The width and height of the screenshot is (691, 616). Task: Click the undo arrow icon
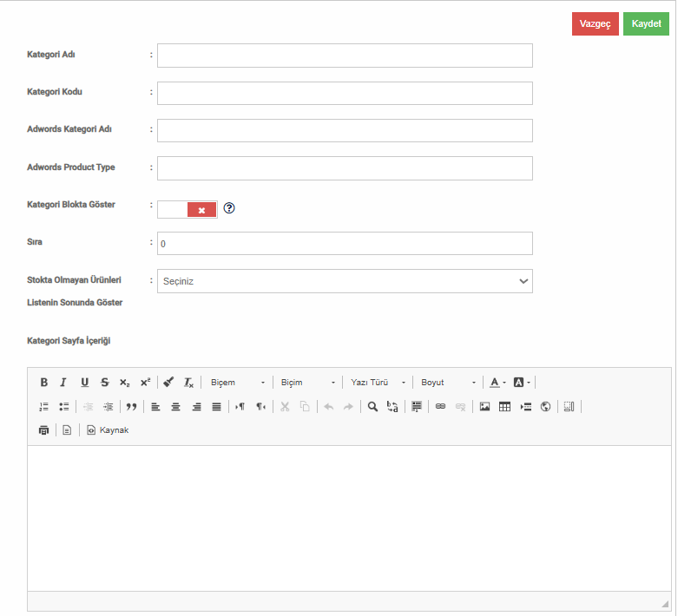pyautogui.click(x=329, y=406)
